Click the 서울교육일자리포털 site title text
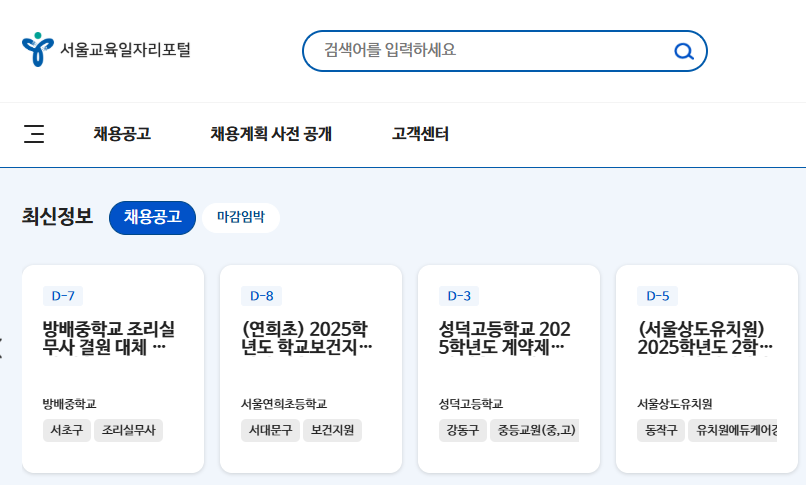Screen dimensions: 806x485 [125, 50]
